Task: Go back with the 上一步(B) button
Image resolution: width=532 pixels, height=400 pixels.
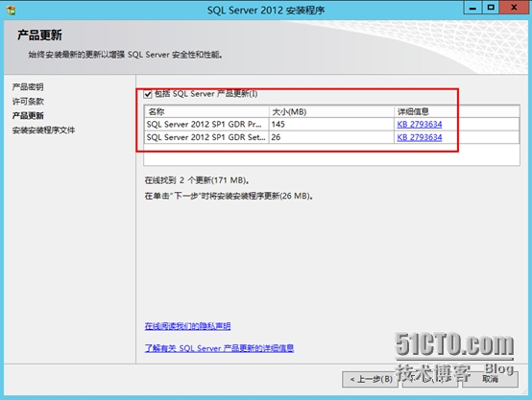Action: (x=371, y=379)
